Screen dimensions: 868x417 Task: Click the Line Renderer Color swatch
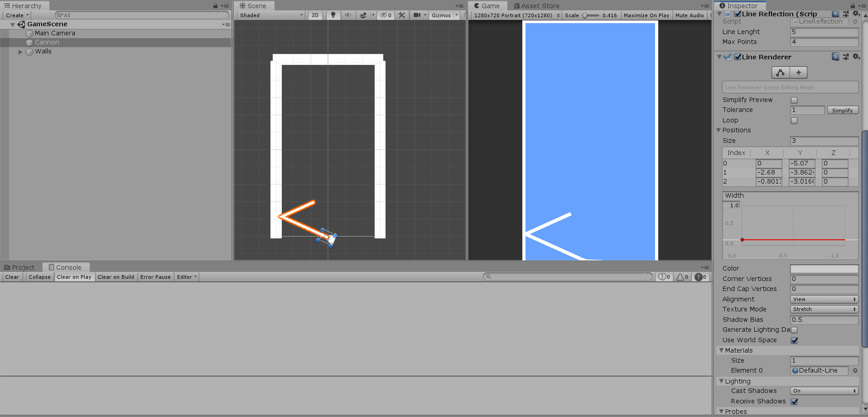click(x=824, y=268)
